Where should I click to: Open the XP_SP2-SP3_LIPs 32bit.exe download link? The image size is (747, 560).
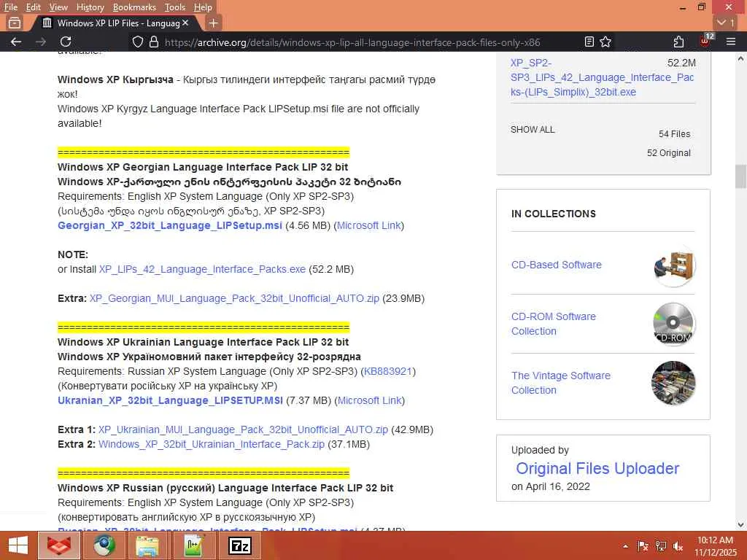602,77
